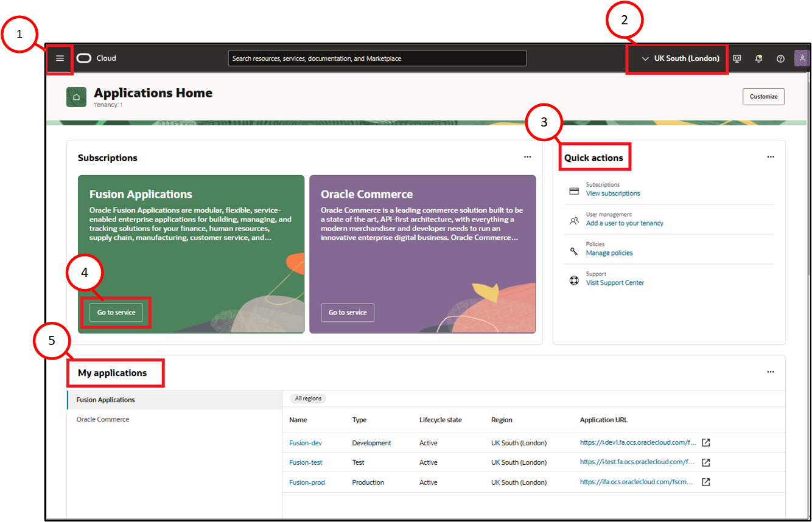Open the navigation hamburger menu
The height and width of the screenshot is (522, 812).
(x=59, y=58)
